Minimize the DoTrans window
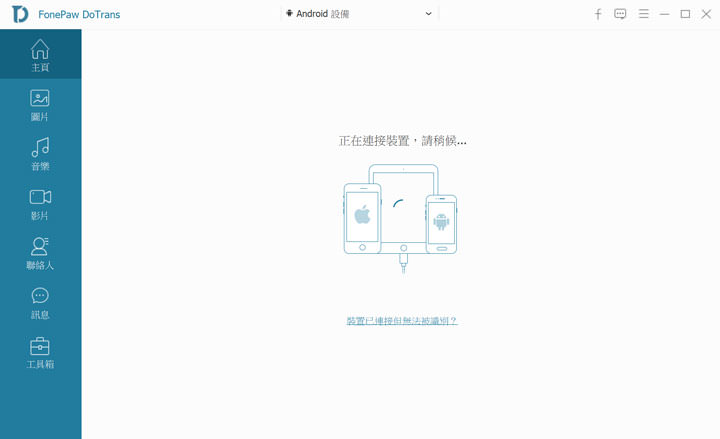This screenshot has height=439, width=720. click(664, 14)
